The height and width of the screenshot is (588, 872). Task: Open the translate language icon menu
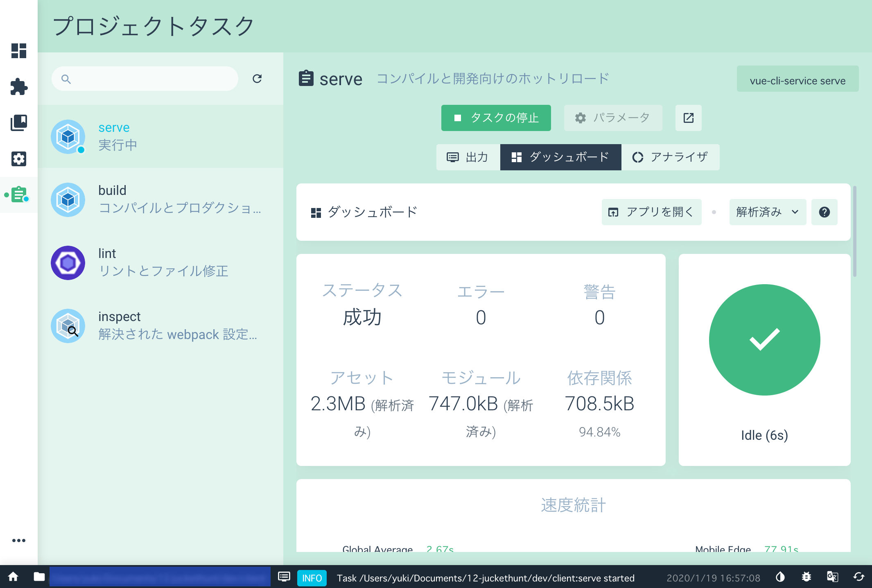point(832,577)
